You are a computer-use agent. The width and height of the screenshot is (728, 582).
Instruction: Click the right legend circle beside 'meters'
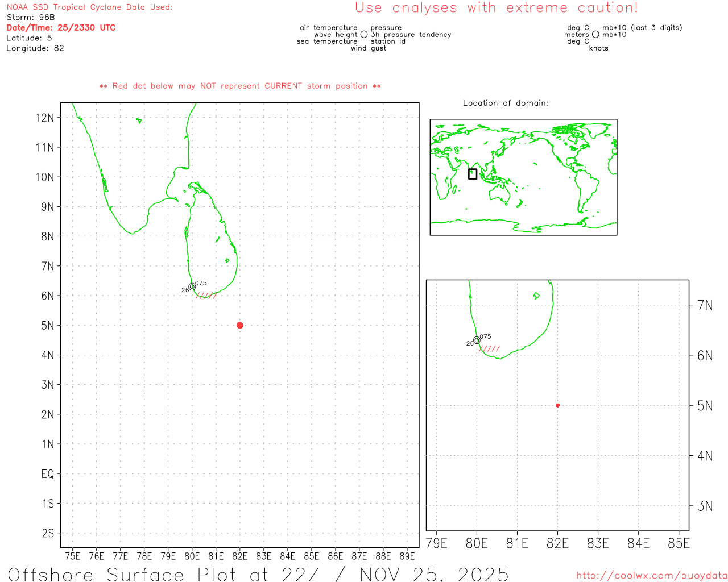click(x=595, y=35)
